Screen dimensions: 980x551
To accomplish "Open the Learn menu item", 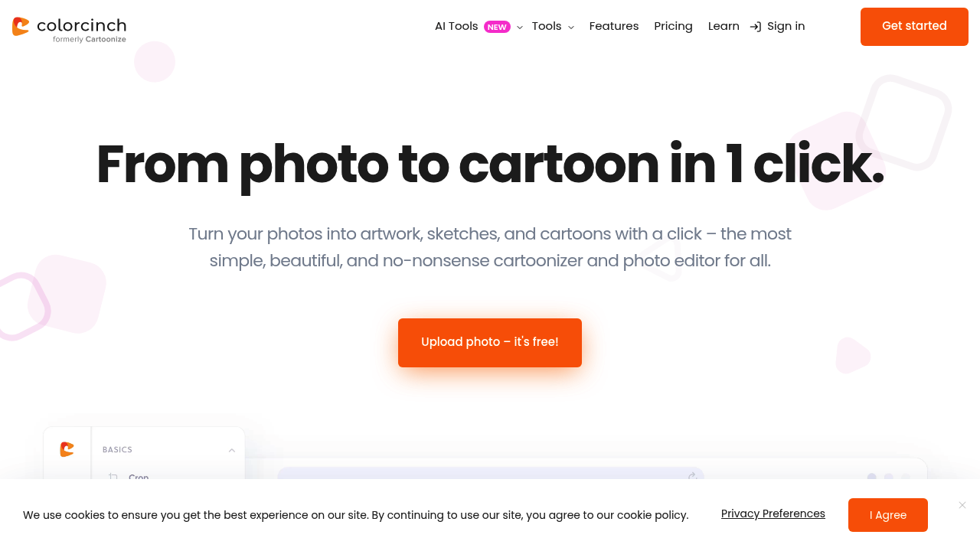I will (724, 26).
